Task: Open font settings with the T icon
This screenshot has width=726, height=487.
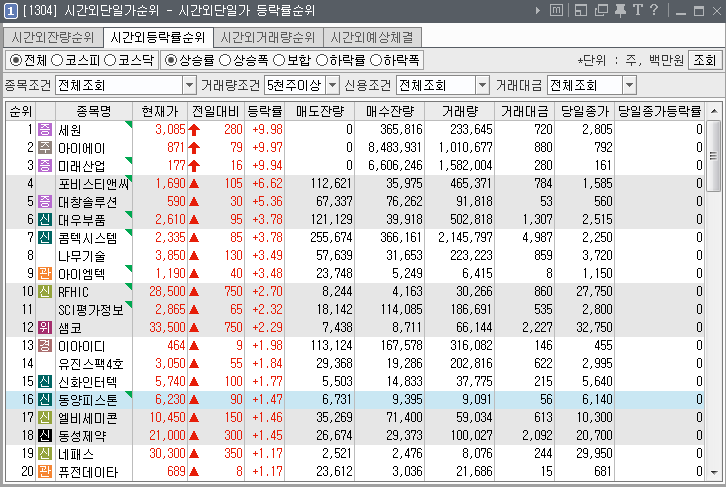Action: (x=638, y=10)
